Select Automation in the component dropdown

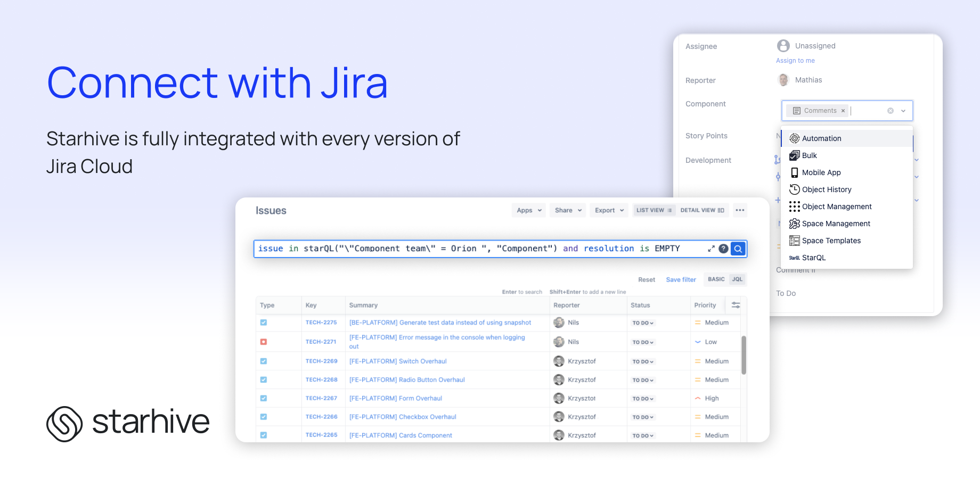point(847,138)
